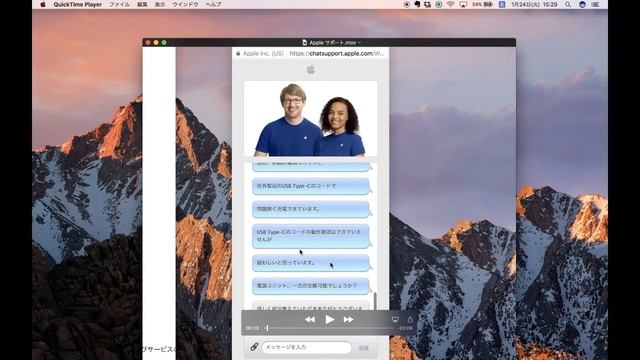Open the AirPlay display menu in menu bar

(x=463, y=4)
